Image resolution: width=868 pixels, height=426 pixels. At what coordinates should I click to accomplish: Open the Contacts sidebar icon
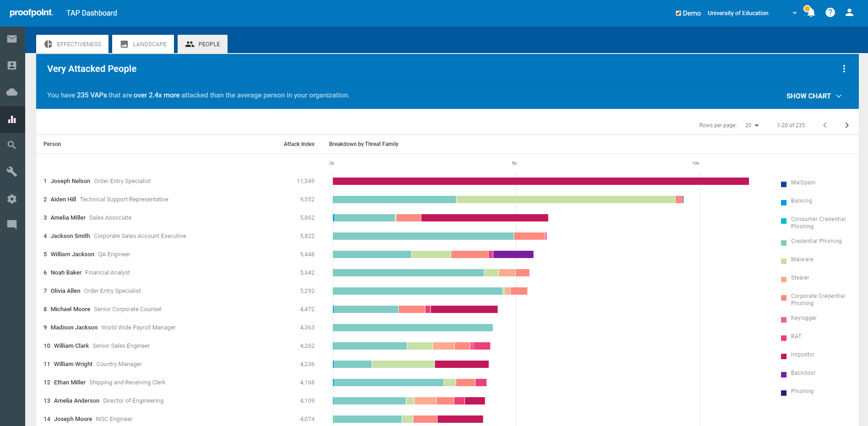click(12, 65)
